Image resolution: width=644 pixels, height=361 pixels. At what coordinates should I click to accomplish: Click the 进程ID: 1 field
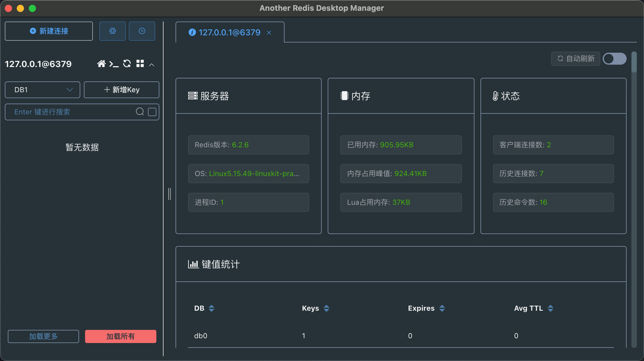pyautogui.click(x=249, y=202)
